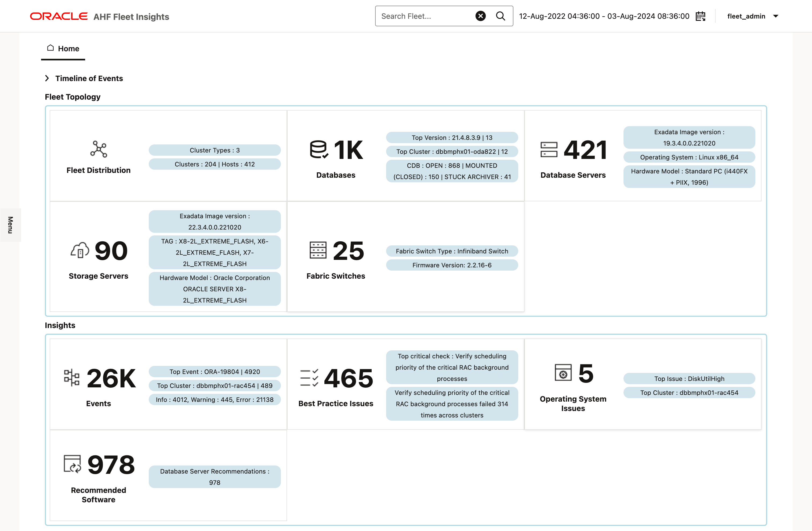Click 'Top Cluster : dbbmphx01-oda822 | 12' badge
Image resolution: width=812 pixels, height=531 pixels.
(x=452, y=151)
